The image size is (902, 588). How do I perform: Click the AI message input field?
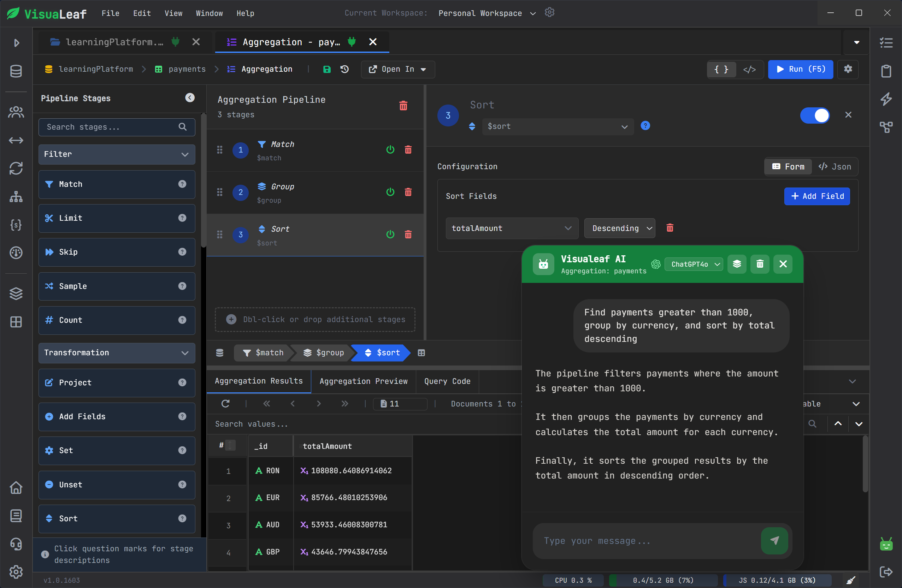coord(647,541)
